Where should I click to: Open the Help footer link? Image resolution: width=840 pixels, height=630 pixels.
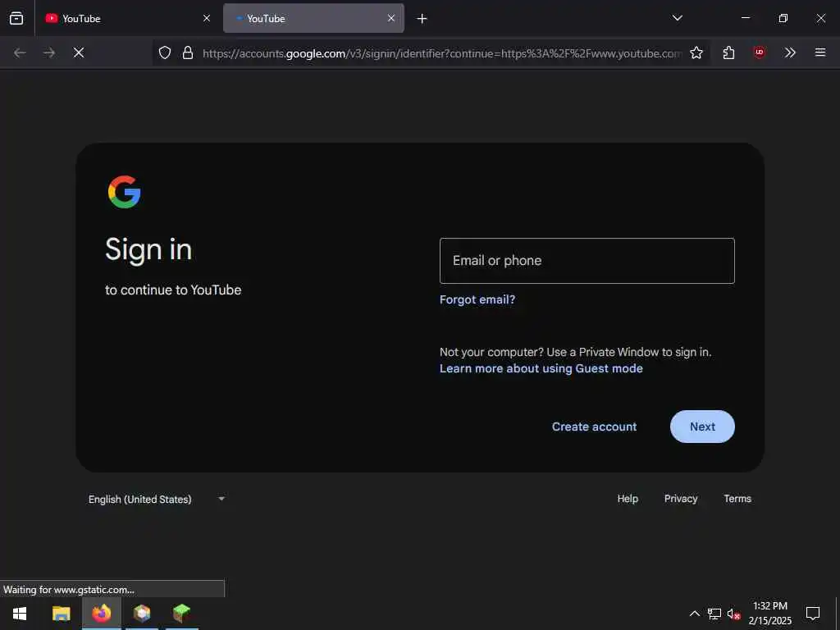(x=628, y=499)
